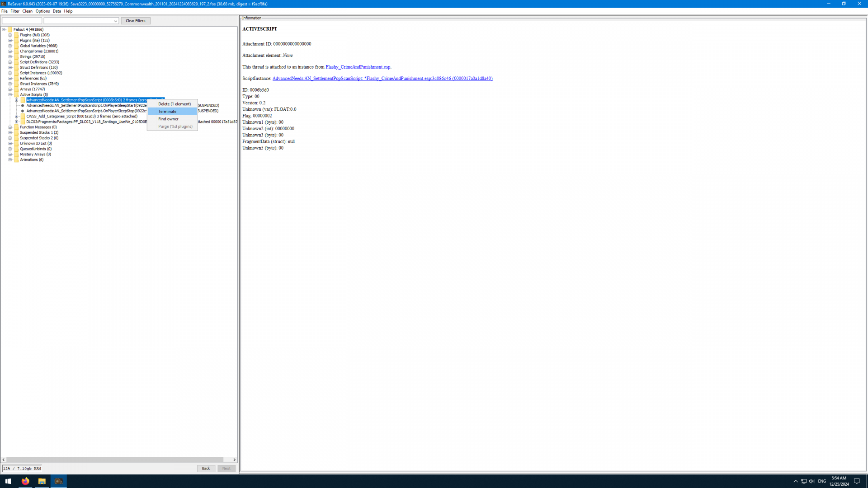
Task: Click the ChangeForms folder icon
Action: pos(16,52)
